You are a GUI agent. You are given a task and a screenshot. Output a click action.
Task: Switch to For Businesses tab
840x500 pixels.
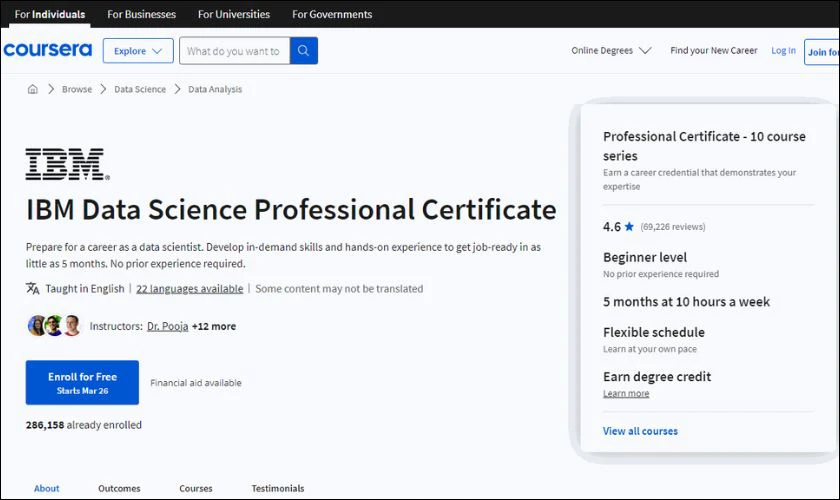(x=141, y=14)
